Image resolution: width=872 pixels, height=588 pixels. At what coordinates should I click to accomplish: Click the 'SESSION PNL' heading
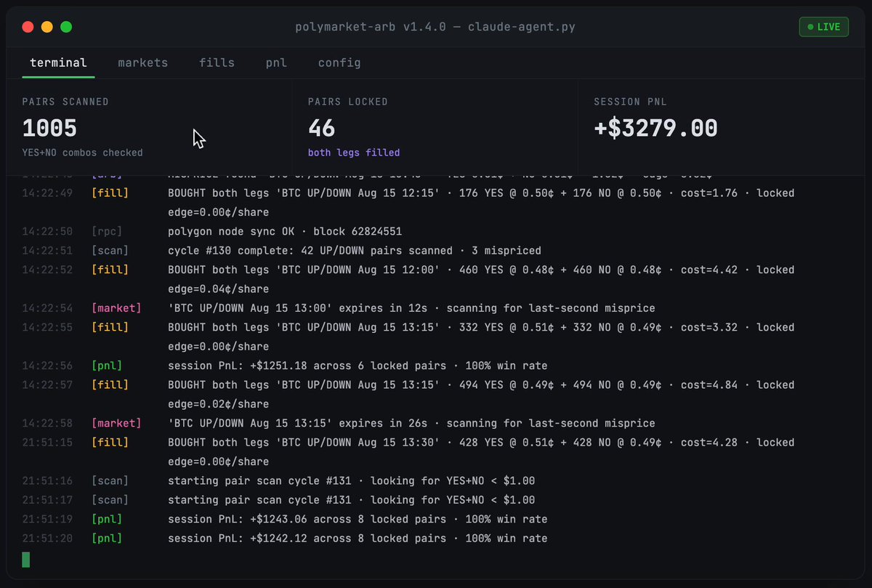630,102
